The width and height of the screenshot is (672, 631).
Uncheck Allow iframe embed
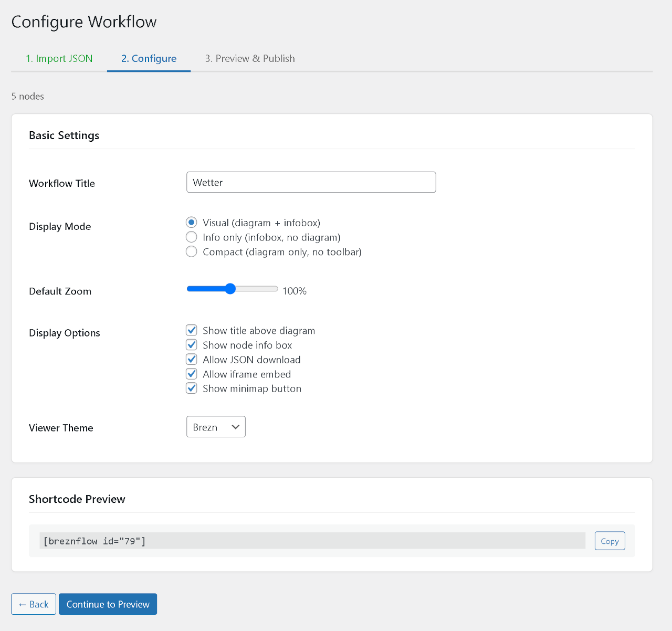192,373
